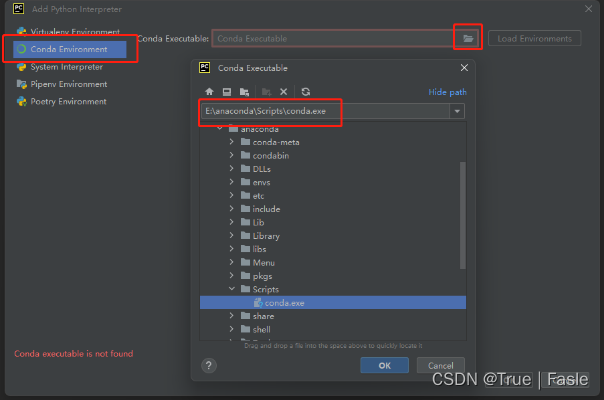This screenshot has height=400, width=604.
Task: Expand the Lib folder
Action: pyautogui.click(x=231, y=222)
